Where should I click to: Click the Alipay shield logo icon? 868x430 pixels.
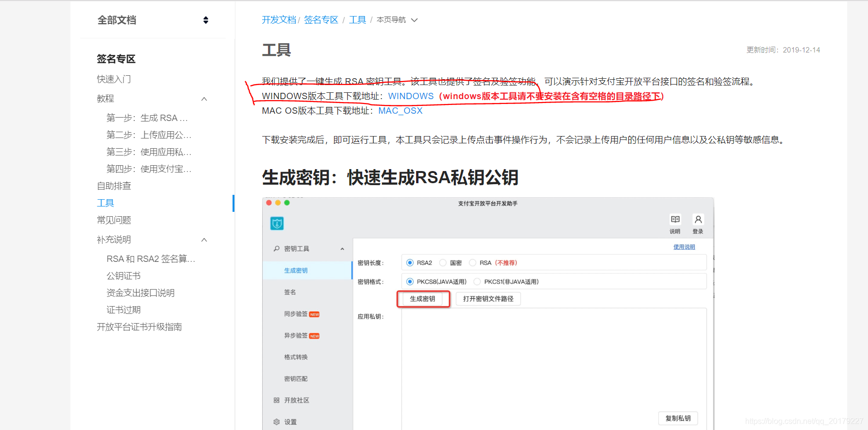[x=277, y=224]
